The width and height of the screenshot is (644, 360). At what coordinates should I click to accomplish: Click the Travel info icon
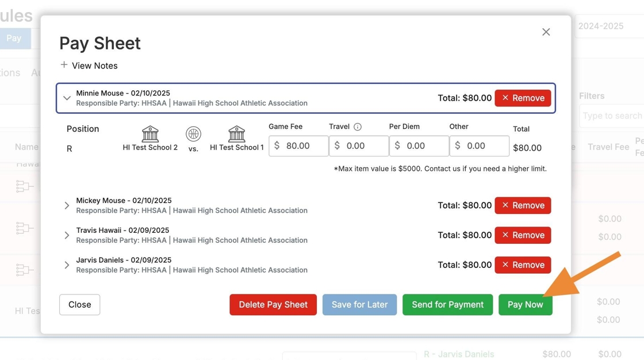[x=358, y=127]
